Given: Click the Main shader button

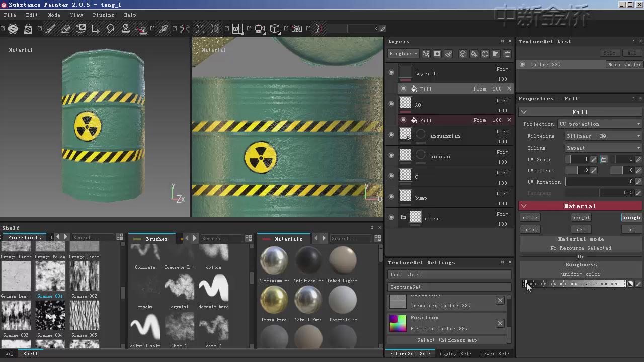Looking at the screenshot, I should [x=624, y=64].
